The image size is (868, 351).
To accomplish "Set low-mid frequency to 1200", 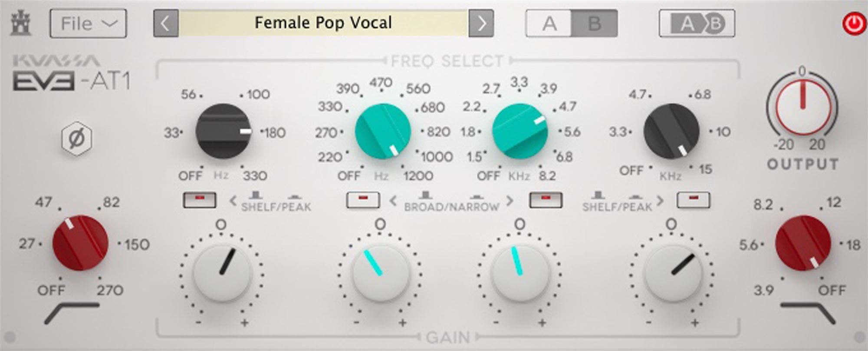I will 418,175.
